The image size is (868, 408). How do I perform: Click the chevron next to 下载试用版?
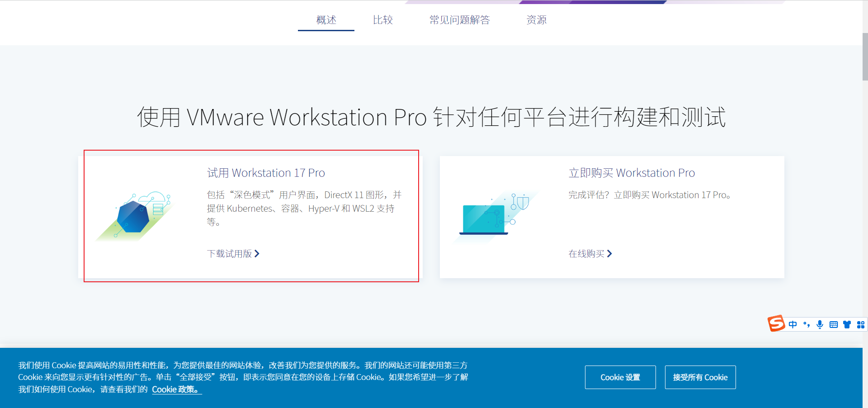[257, 254]
